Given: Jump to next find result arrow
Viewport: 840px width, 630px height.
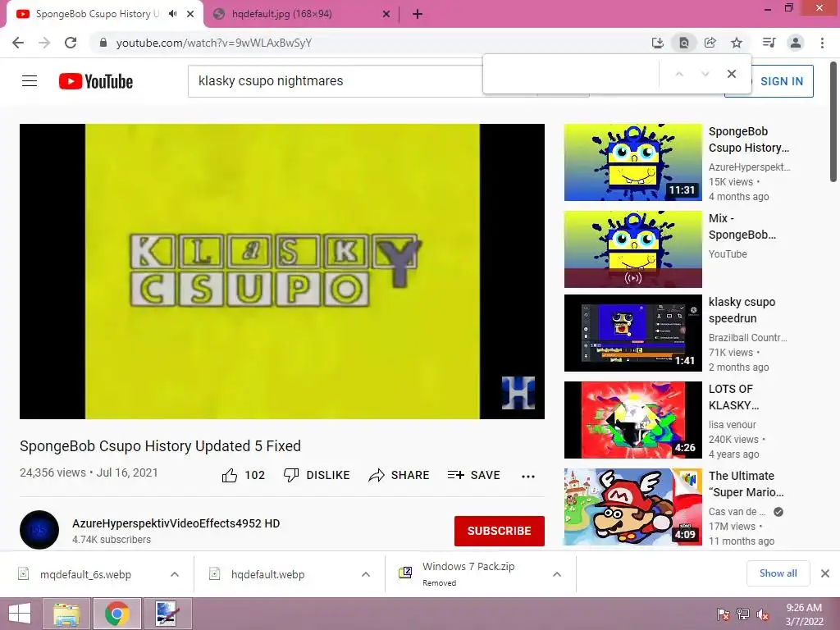Looking at the screenshot, I should click(x=705, y=74).
